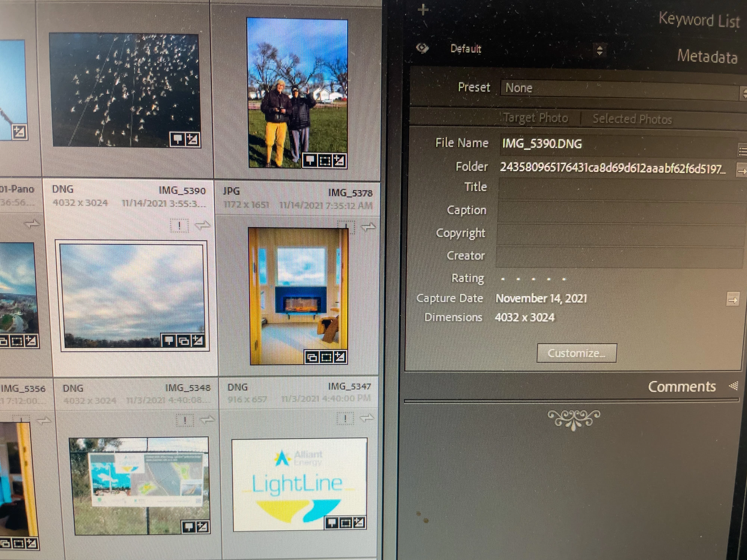Image resolution: width=747 pixels, height=560 pixels.
Task: Toggle the eye icon next to Default
Action: tap(422, 48)
